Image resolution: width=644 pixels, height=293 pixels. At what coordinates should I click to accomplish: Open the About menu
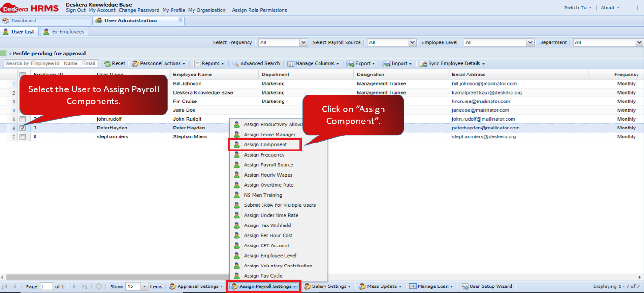[610, 7]
